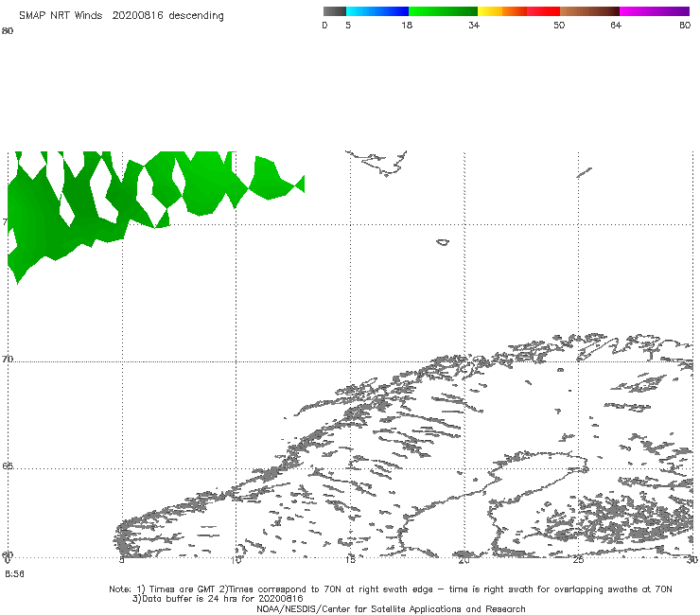The height and width of the screenshot is (615, 700).
Task: Click the red segment of the color bar
Action: click(x=543, y=11)
